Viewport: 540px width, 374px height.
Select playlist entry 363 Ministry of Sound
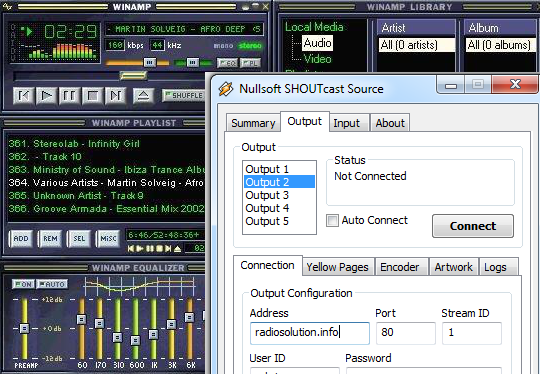tap(106, 170)
